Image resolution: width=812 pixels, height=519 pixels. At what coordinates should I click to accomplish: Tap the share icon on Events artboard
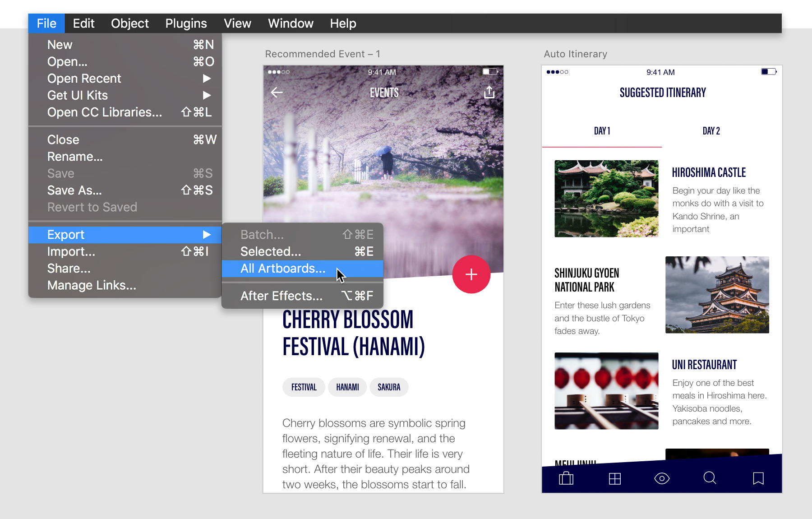pos(489,92)
